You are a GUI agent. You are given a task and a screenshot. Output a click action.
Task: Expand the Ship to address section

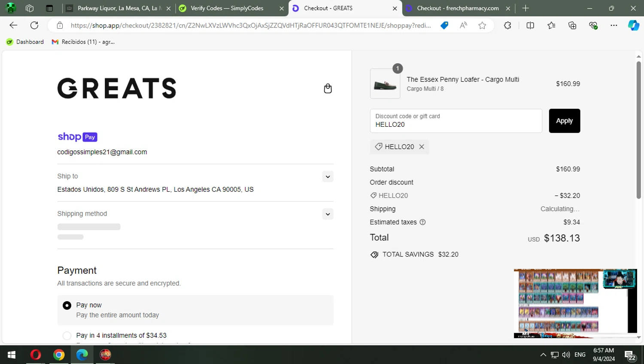[x=328, y=177]
